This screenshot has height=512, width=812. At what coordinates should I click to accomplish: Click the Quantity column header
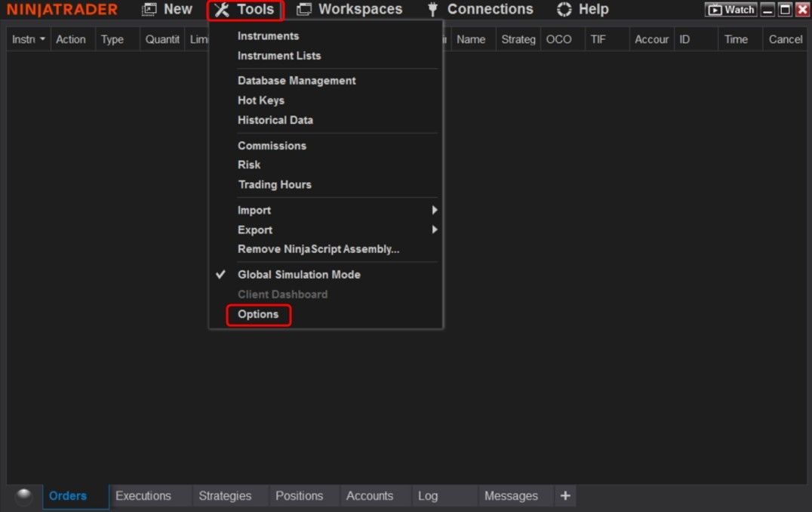pos(162,39)
